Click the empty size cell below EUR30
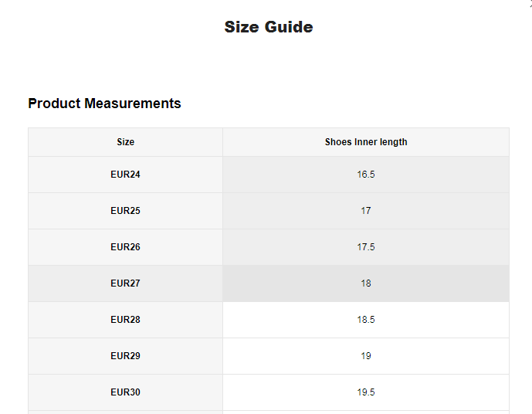Image resolution: width=532 pixels, height=414 pixels. click(125, 412)
